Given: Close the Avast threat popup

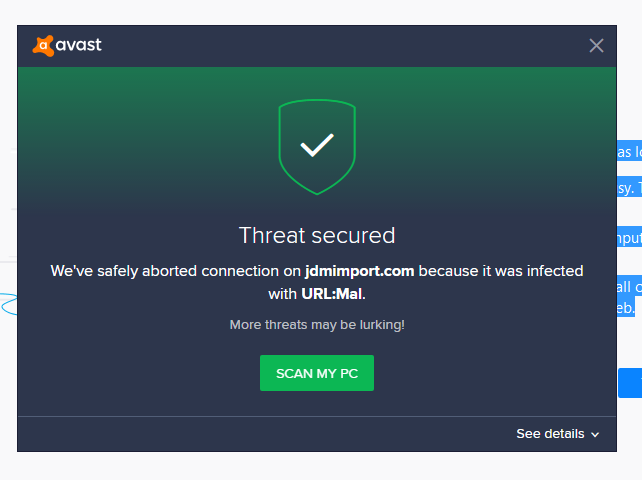Looking at the screenshot, I should (x=596, y=45).
